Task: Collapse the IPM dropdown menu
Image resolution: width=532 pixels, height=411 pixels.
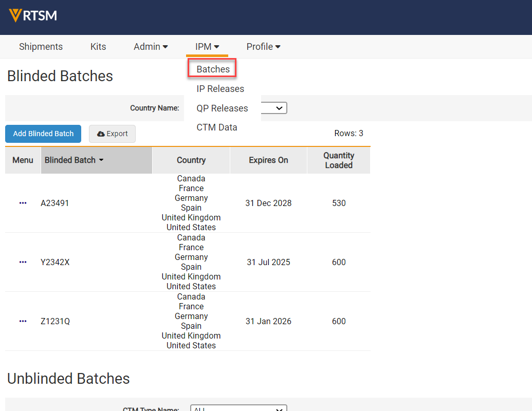Action: tap(207, 47)
